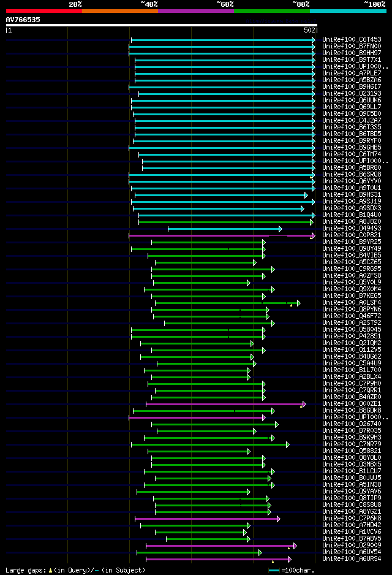The width and height of the screenshot is (392, 575).
Task: Open hit UniRef100_B7FN00
Action: [352, 46]
